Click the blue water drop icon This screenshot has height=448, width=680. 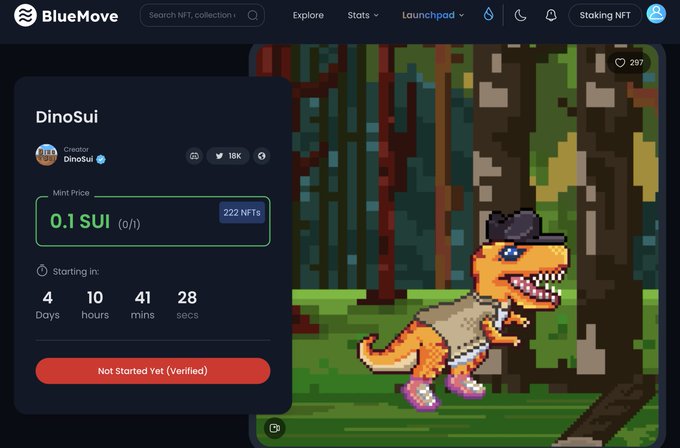pos(488,14)
